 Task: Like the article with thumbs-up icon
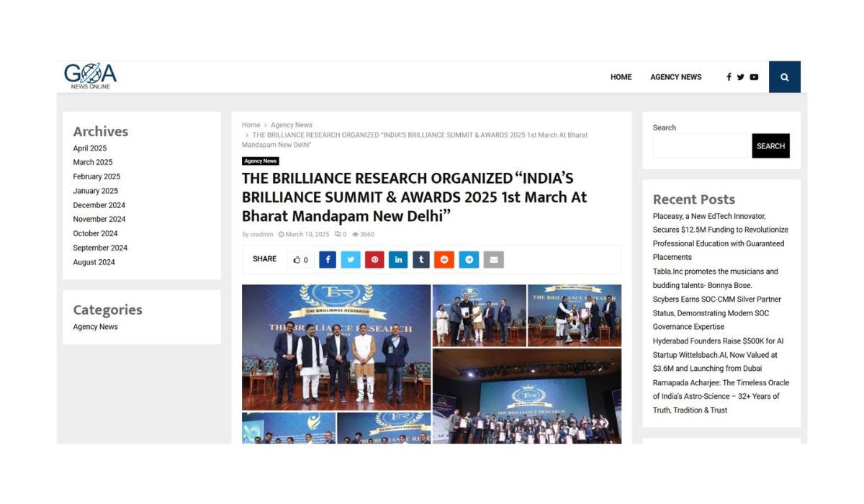pyautogui.click(x=300, y=260)
